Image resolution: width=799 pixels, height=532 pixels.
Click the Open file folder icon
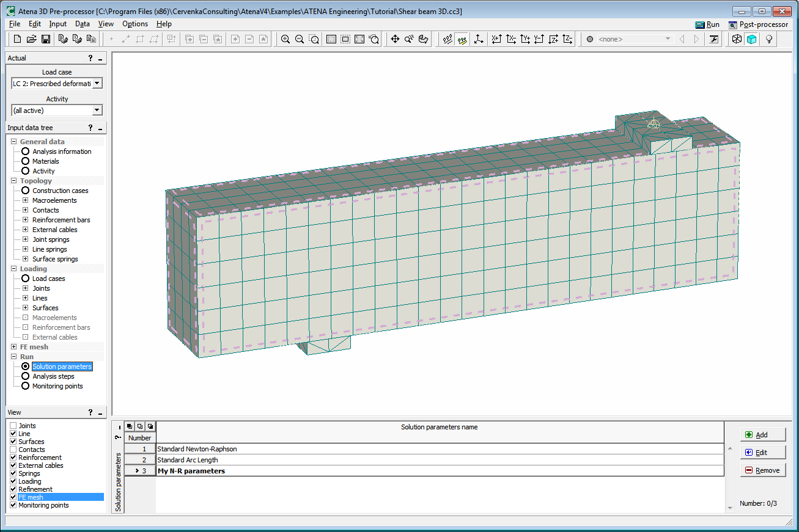click(32, 39)
